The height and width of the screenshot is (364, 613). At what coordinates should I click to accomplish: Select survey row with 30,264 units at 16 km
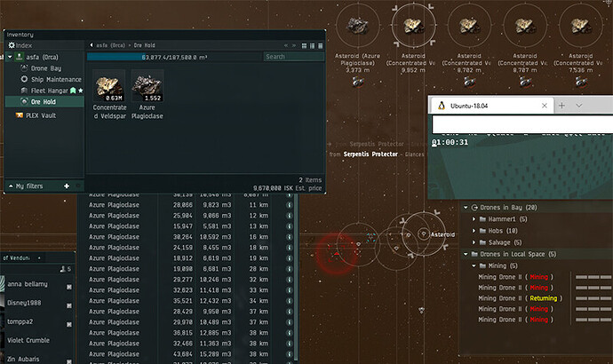(185, 237)
